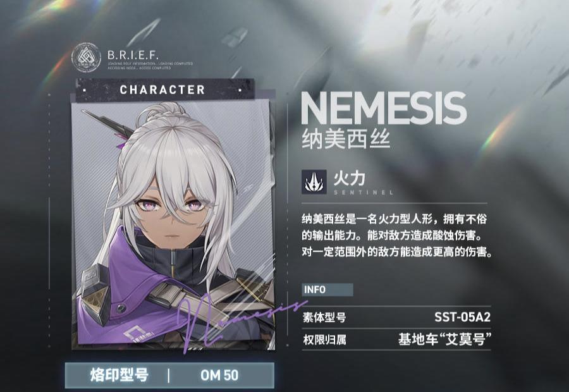Click the Chinese name 纳美西丝
Viewport: 569px width, 392px height.
click(346, 138)
